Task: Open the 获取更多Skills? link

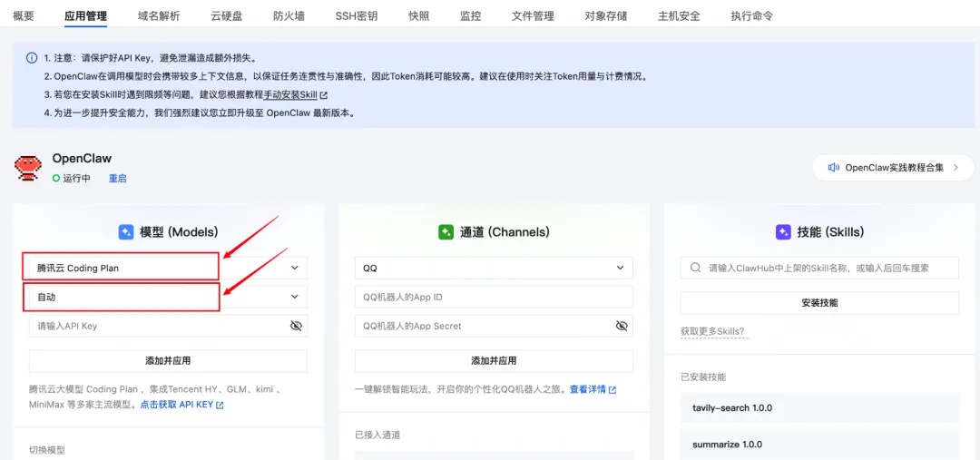Action: 712,331
